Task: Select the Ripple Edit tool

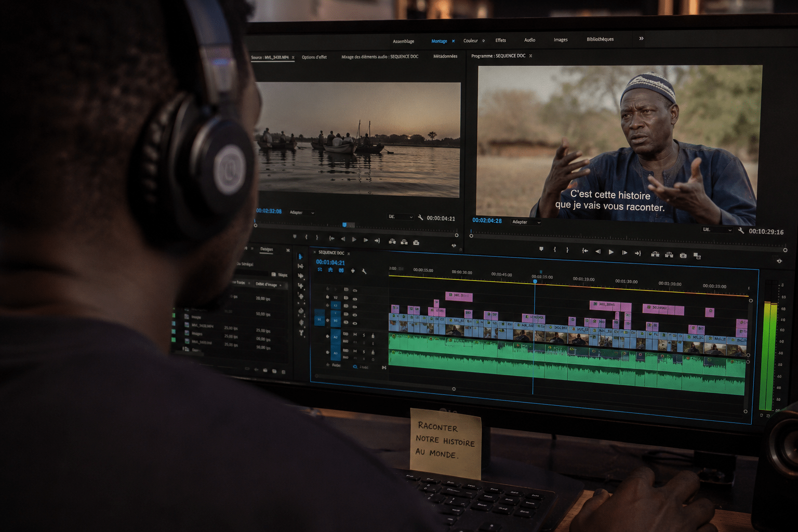Action: (x=300, y=275)
